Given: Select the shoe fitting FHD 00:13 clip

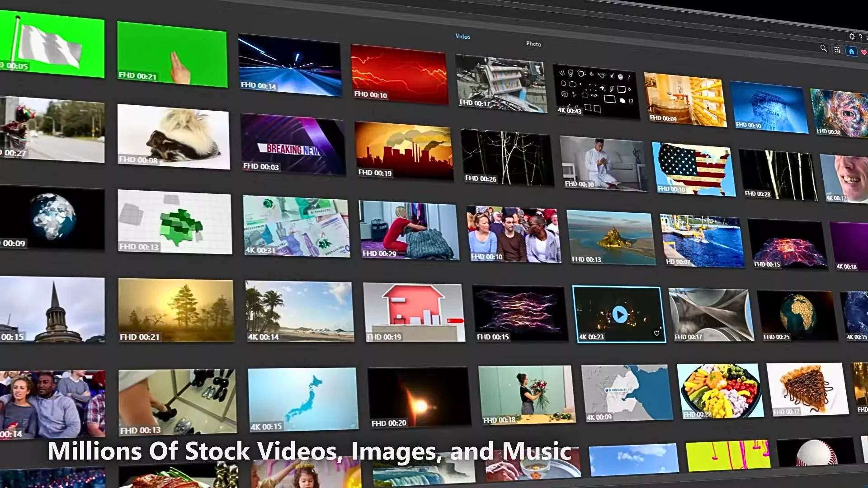Looking at the screenshot, I should click(x=177, y=402).
